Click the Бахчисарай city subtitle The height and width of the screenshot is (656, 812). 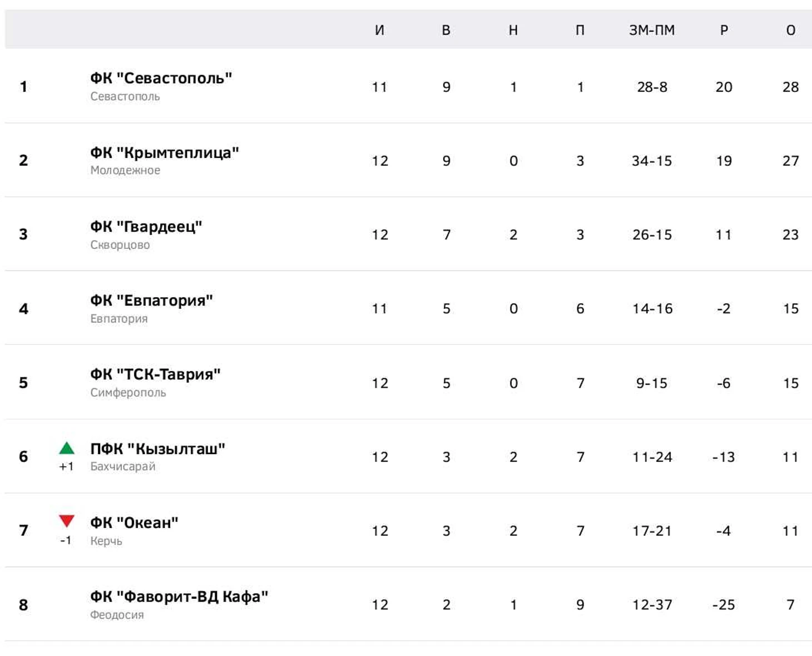[123, 467]
